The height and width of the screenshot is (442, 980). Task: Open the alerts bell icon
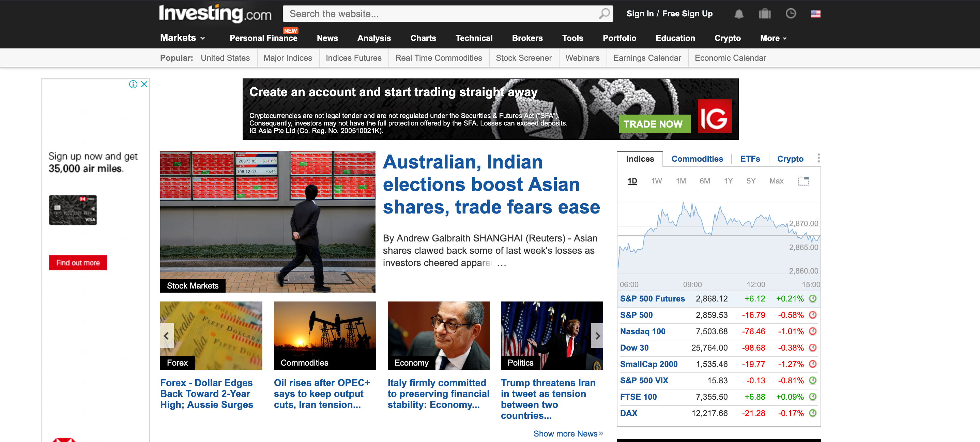pos(738,14)
